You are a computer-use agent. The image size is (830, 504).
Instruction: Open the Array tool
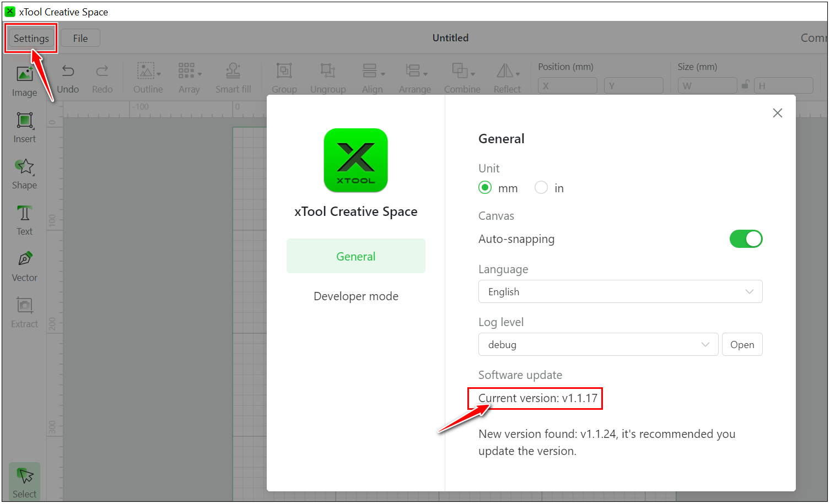pos(189,79)
